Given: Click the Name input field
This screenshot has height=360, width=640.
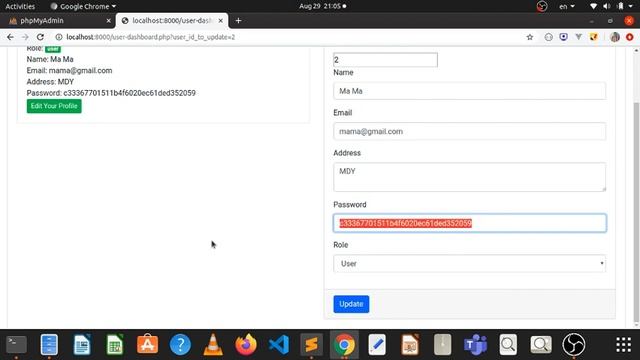Looking at the screenshot, I should (x=469, y=91).
